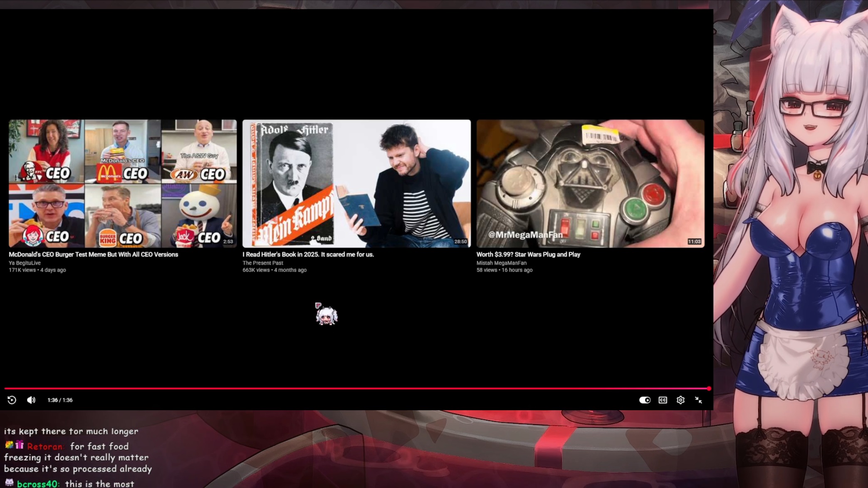The height and width of the screenshot is (488, 868).
Task: Click the red progress bar end marker
Action: pyautogui.click(x=709, y=388)
